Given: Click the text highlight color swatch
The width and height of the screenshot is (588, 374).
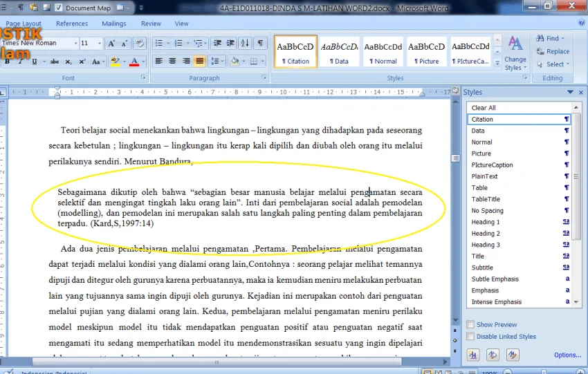Looking at the screenshot, I should coord(115,62).
